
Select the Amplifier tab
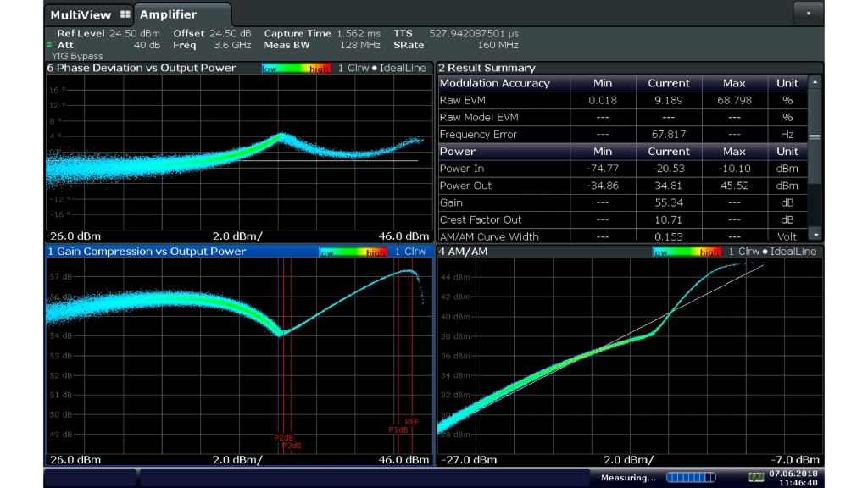click(x=168, y=15)
